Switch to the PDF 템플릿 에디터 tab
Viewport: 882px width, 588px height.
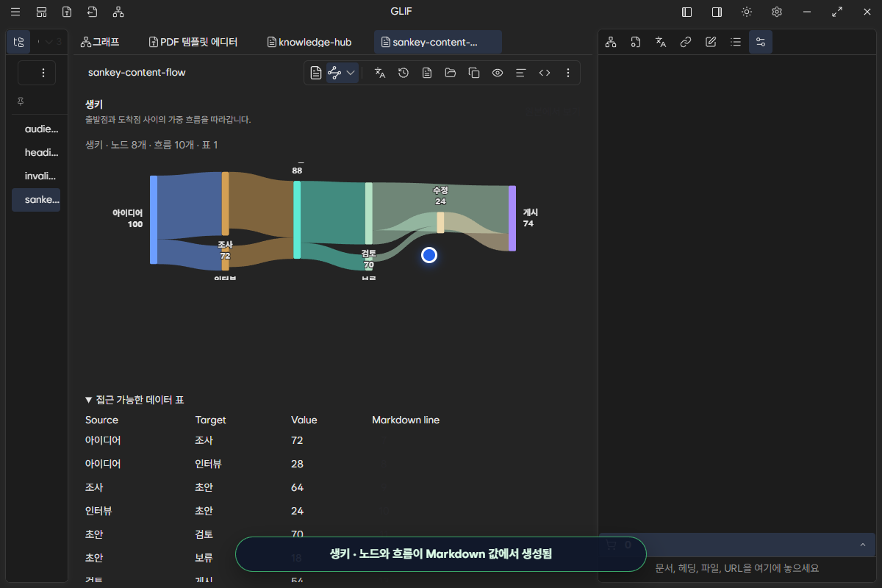[x=193, y=42]
